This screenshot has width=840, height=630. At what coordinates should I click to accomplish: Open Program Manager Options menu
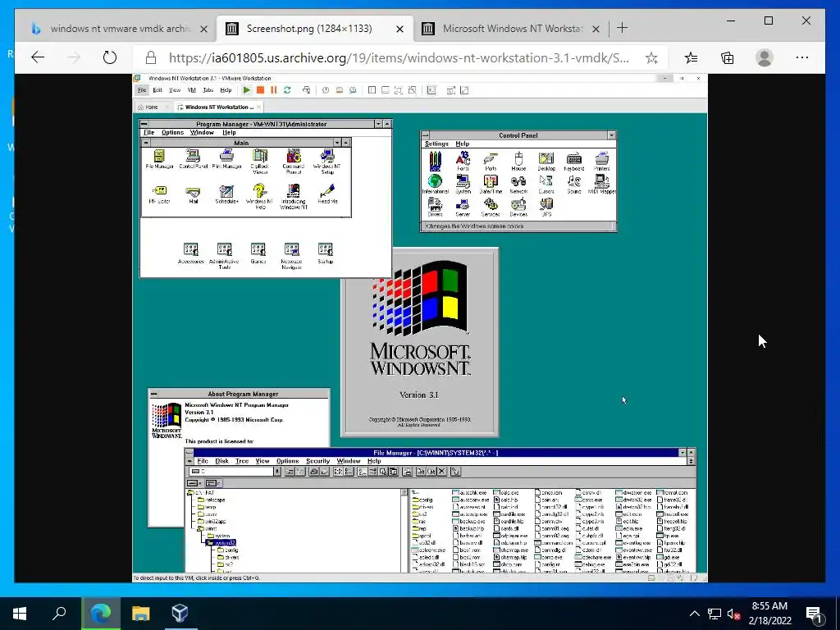(x=172, y=132)
